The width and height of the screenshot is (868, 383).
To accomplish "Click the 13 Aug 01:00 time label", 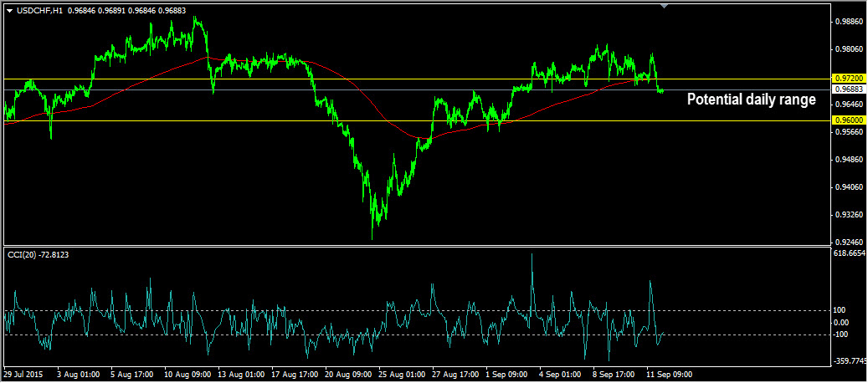I will tap(241, 375).
